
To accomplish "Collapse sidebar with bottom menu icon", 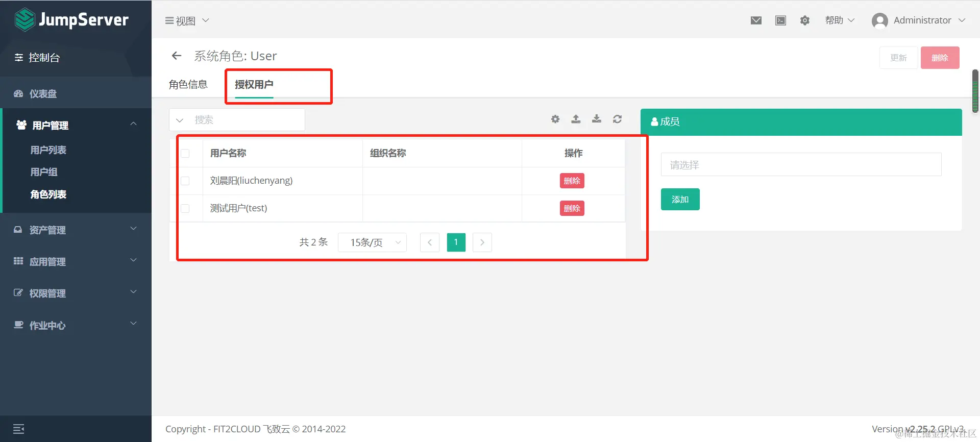I will (x=19, y=429).
